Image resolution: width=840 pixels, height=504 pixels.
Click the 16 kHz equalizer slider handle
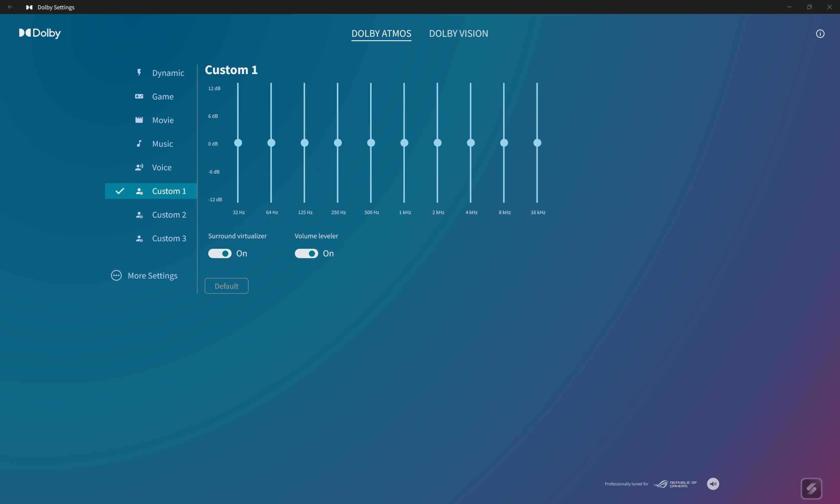pyautogui.click(x=537, y=143)
